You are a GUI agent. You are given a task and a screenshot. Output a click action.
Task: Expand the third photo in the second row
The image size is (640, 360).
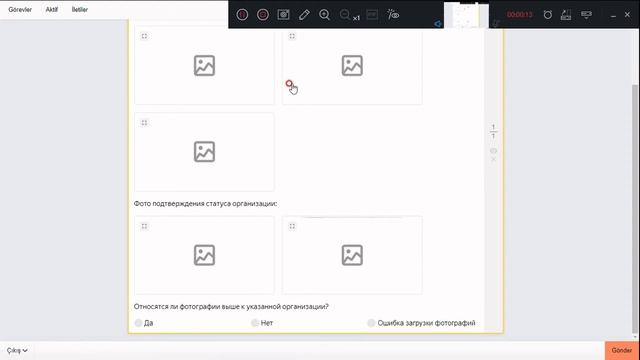tap(144, 123)
